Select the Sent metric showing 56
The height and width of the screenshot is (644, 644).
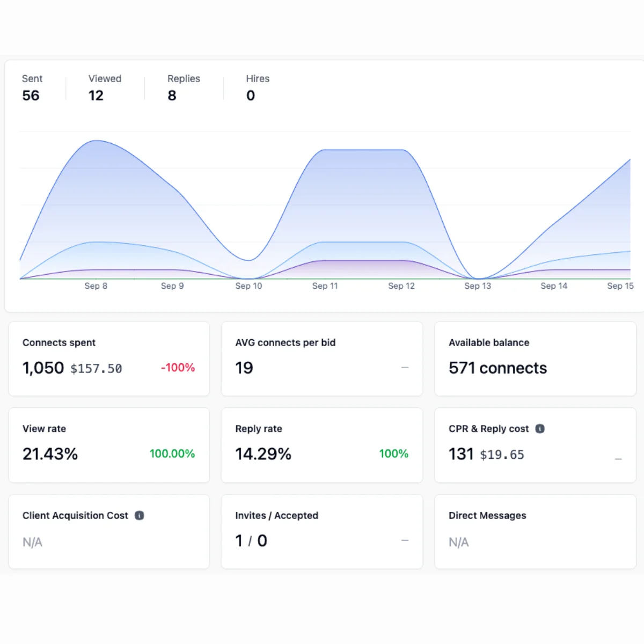point(32,87)
